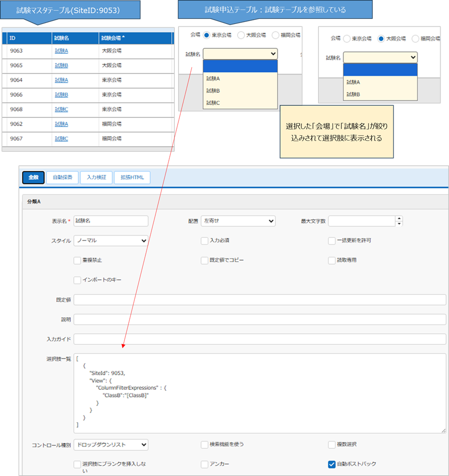Sort by the 試験会場 column header

113,38
